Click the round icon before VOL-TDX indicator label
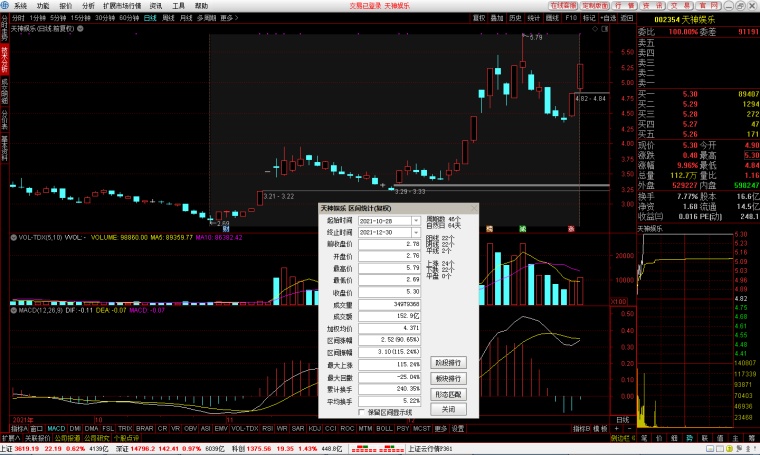The width and height of the screenshot is (760, 455). coord(14,237)
